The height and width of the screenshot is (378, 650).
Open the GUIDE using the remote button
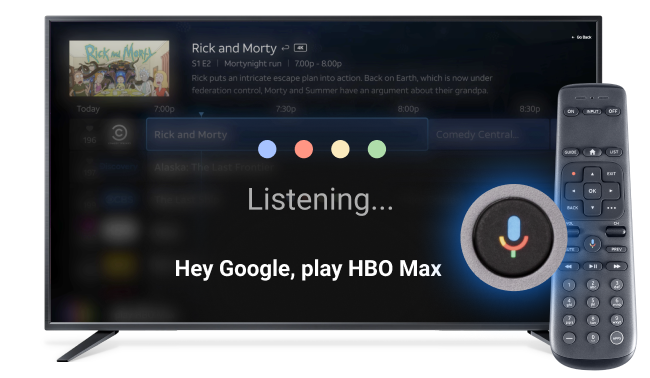pyautogui.click(x=570, y=152)
